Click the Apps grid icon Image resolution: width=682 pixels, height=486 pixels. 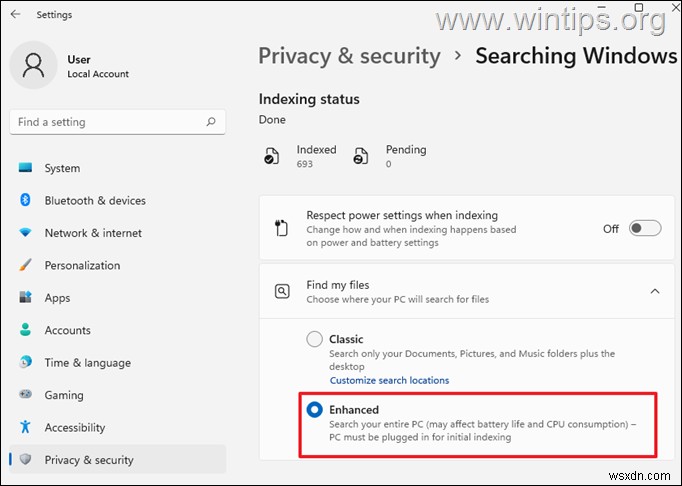25,298
